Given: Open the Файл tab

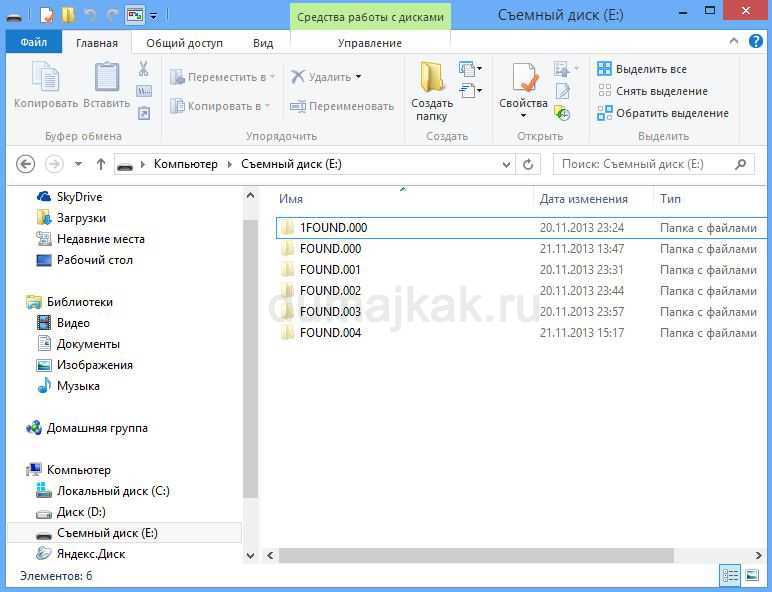Looking at the screenshot, I should 33,42.
